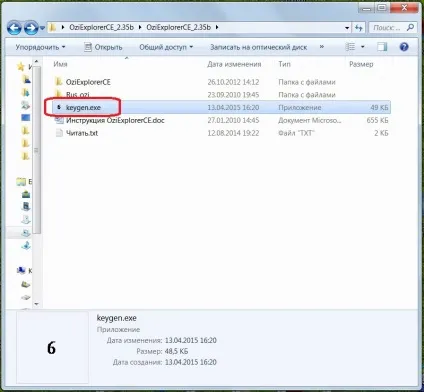Screen dimensions: 424x392
Task: Open Общий доступ dropdown menu
Action: click(x=166, y=47)
